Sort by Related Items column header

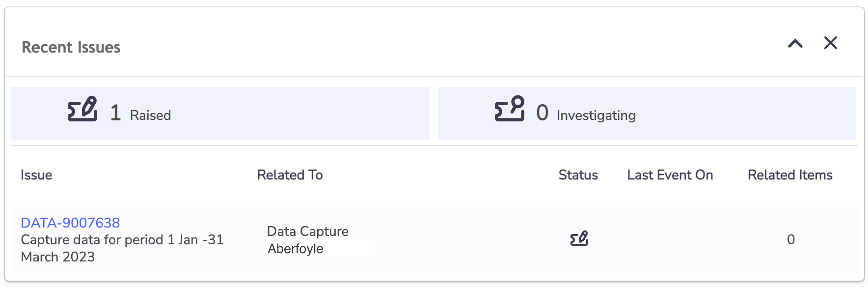790,175
